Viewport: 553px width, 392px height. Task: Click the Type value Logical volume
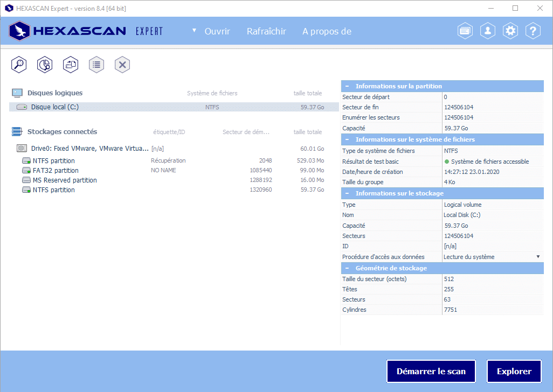pos(462,205)
